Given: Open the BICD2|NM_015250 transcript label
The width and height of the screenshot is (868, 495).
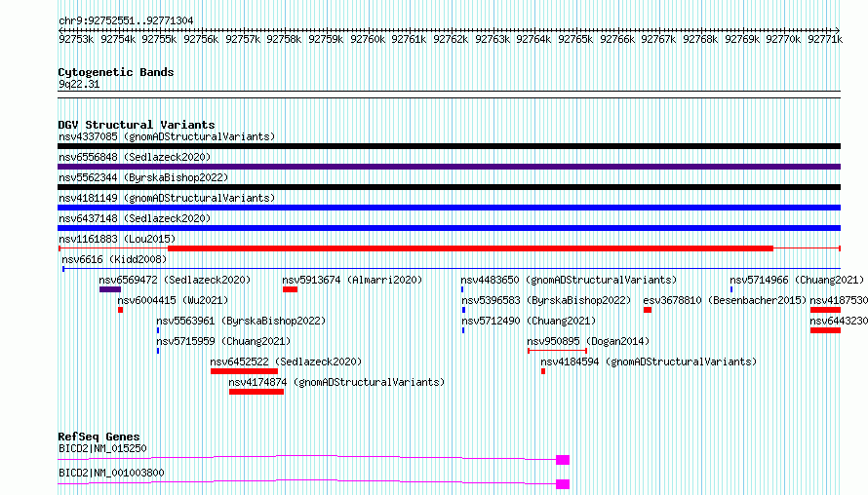Looking at the screenshot, I should [102, 448].
